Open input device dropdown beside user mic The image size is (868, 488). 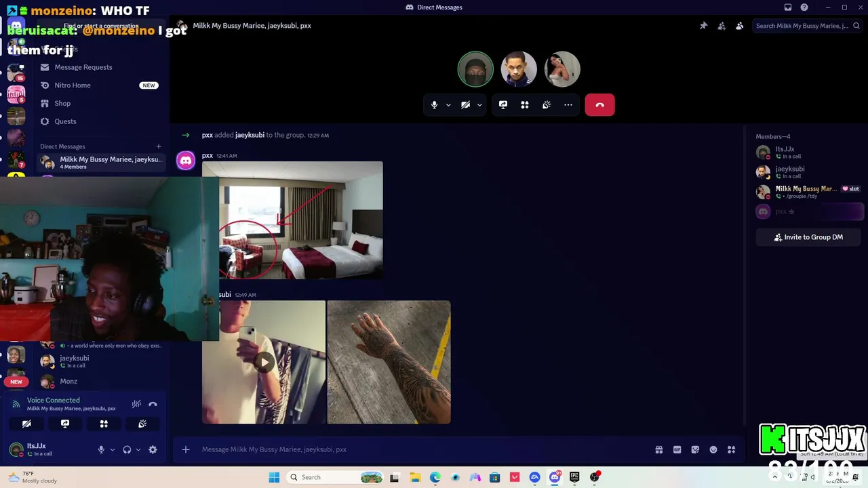113,449
